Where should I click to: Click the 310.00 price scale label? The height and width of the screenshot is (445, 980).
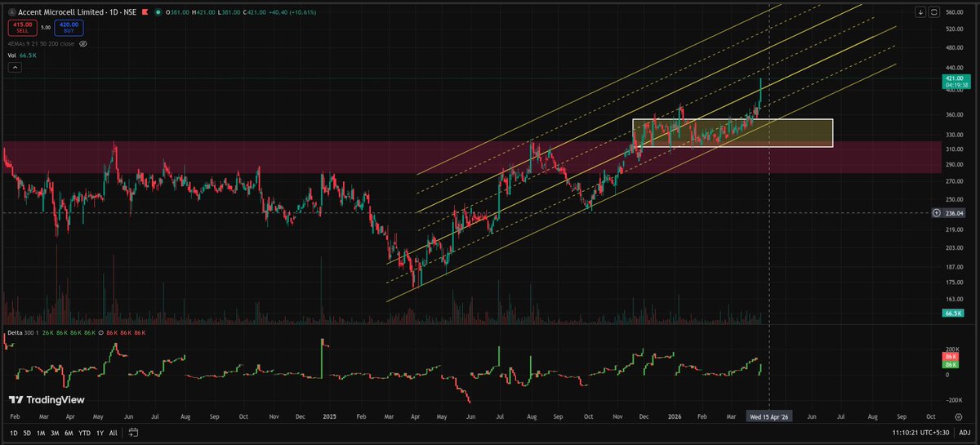(954, 150)
